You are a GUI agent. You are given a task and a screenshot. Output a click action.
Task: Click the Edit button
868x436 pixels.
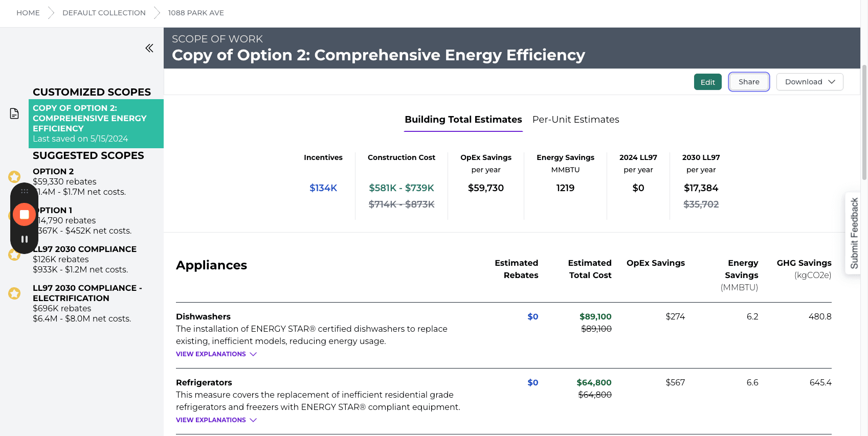tap(708, 82)
